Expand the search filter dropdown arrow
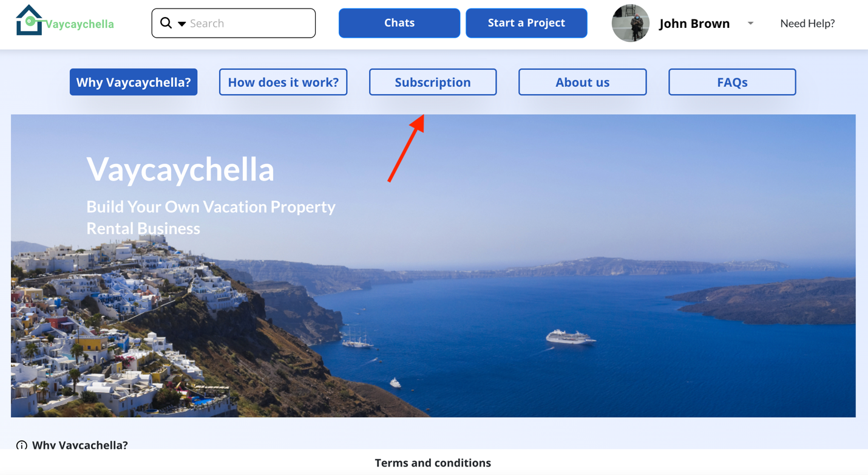The image size is (868, 475). click(181, 24)
